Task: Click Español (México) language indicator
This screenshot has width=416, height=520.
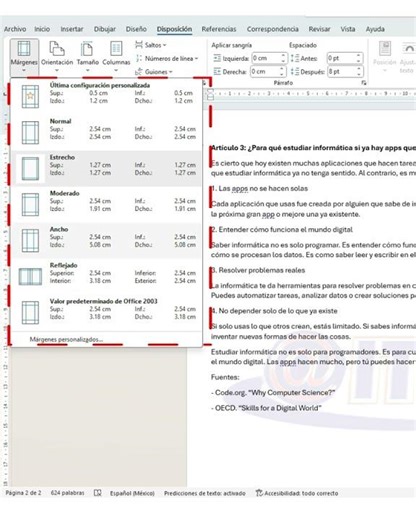Action: (132, 493)
